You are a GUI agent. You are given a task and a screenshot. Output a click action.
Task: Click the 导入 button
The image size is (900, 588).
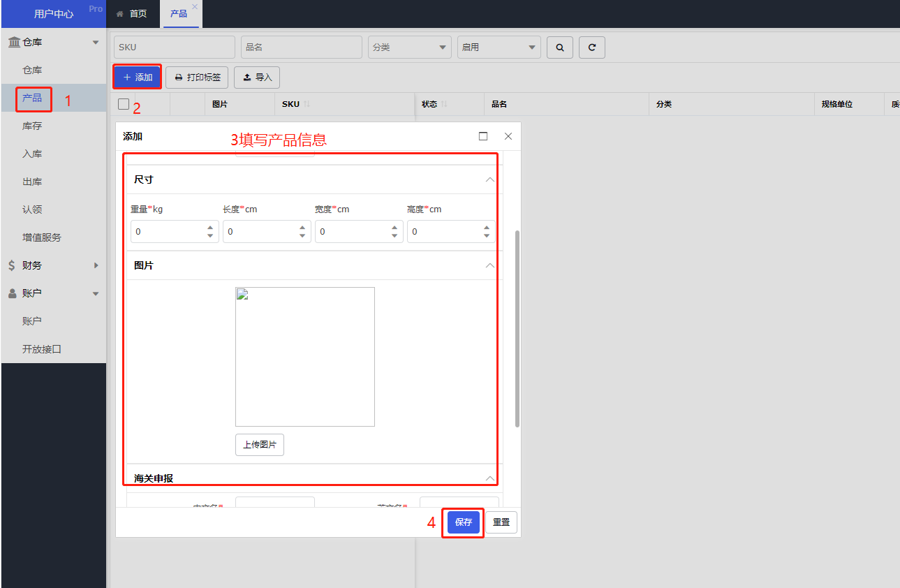click(257, 78)
